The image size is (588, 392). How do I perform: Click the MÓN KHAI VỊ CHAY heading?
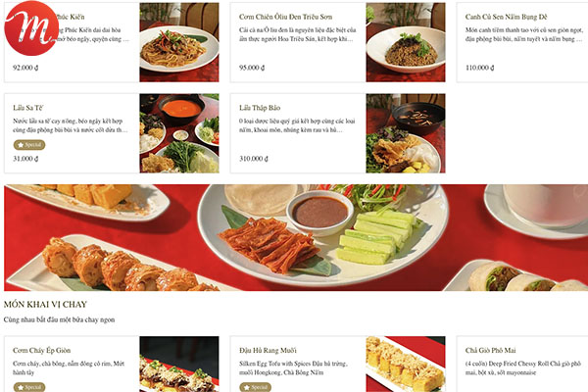coord(45,304)
